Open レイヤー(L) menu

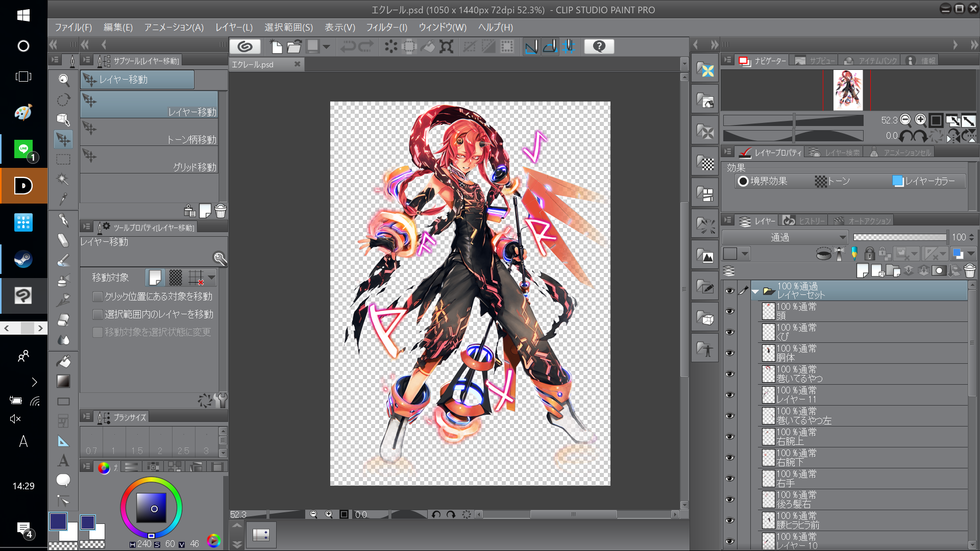[x=234, y=28]
